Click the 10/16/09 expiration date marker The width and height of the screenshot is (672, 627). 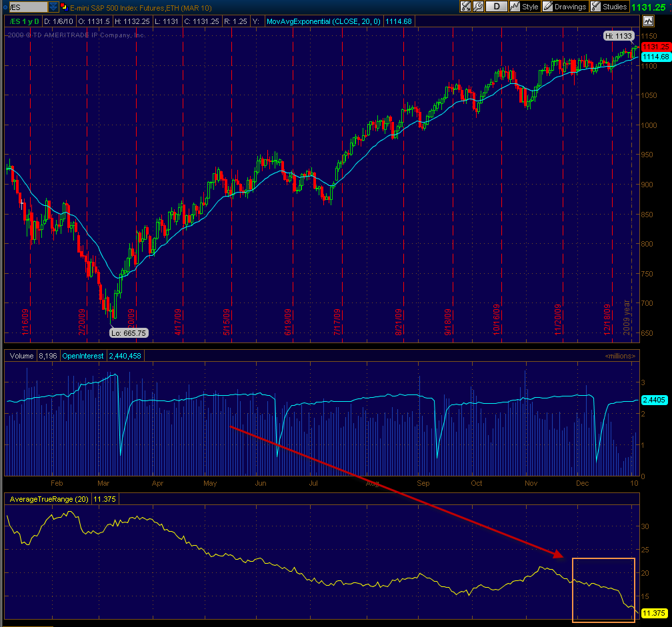pos(496,320)
